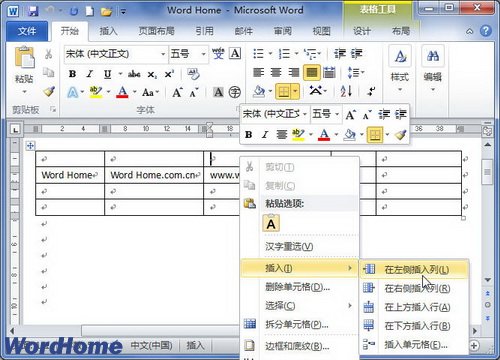
Task: Toggle Bold in the ribbon font group
Action: point(72,74)
